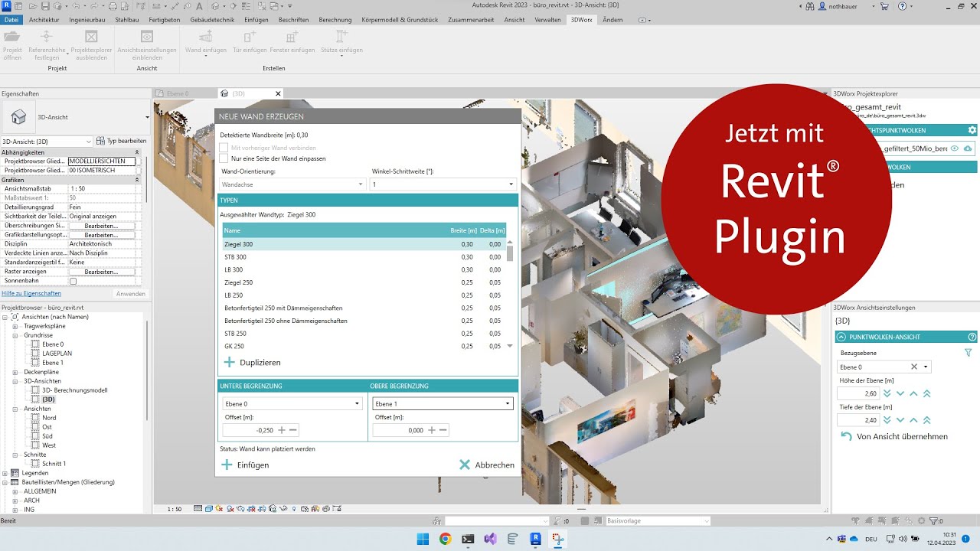Open the Architektur ribbon tab
Viewport: 980px width, 551px height.
pyautogui.click(x=44, y=19)
